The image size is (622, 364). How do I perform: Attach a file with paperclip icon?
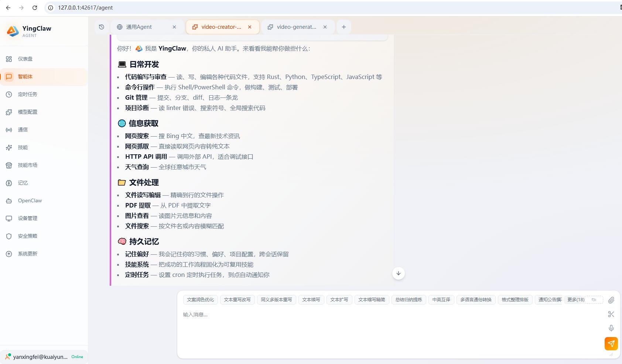[611, 300]
